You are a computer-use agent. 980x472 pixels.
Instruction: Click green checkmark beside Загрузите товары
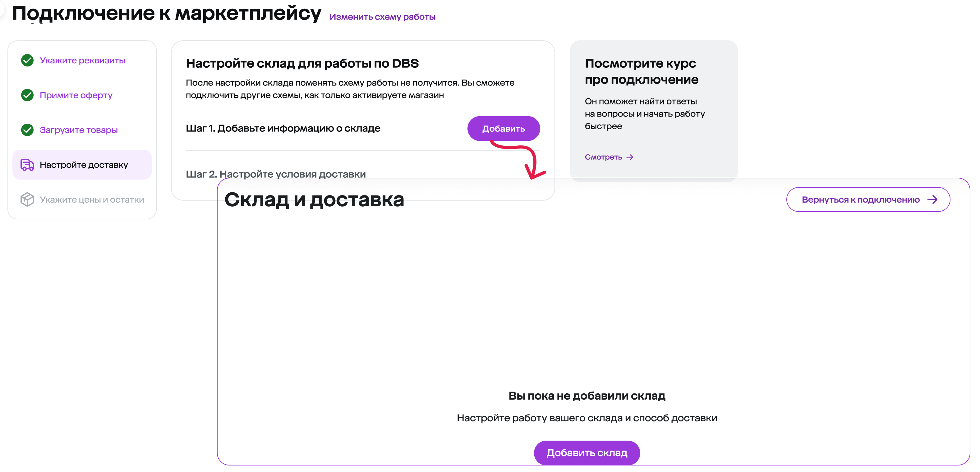[x=27, y=130]
